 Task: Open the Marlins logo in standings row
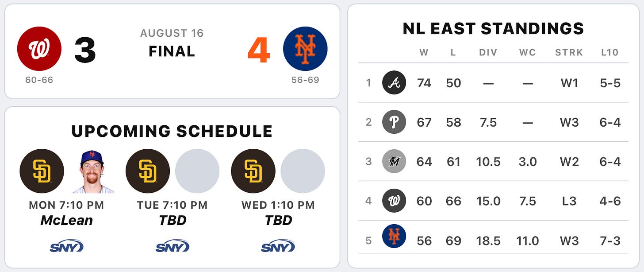pos(394,161)
